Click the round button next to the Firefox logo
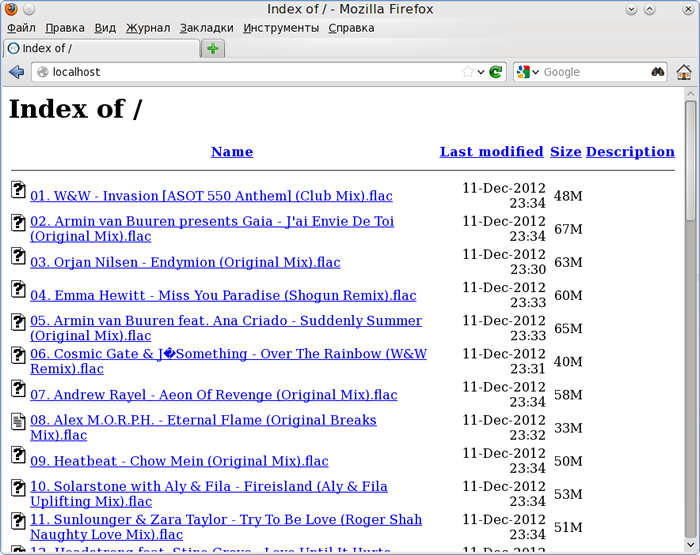 [x=29, y=9]
